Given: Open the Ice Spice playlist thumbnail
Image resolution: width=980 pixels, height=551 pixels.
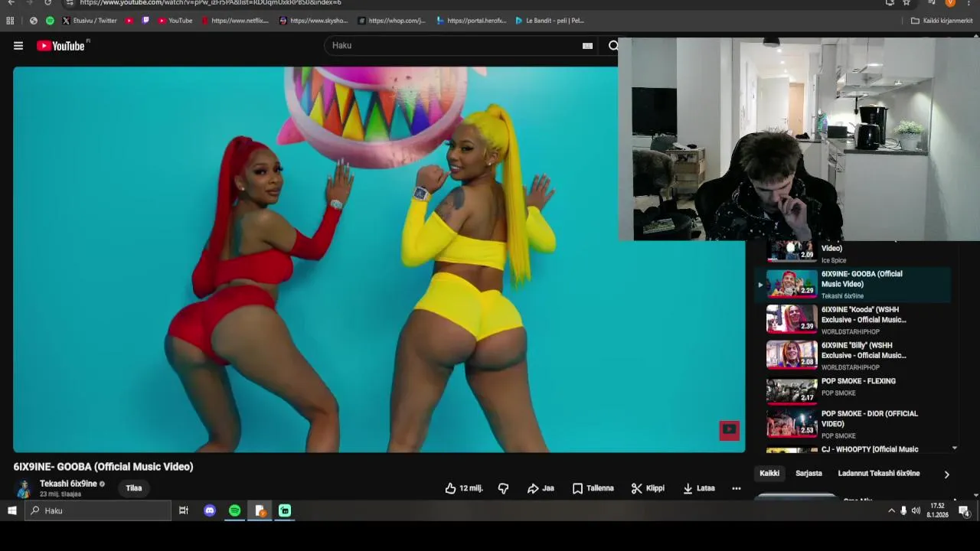Looking at the screenshot, I should coord(792,251).
